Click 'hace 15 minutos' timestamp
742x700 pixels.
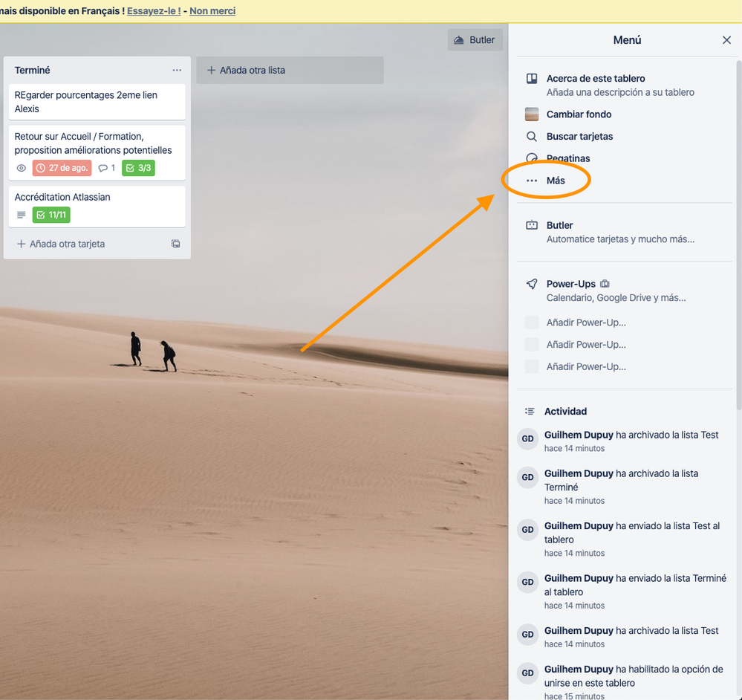574,696
